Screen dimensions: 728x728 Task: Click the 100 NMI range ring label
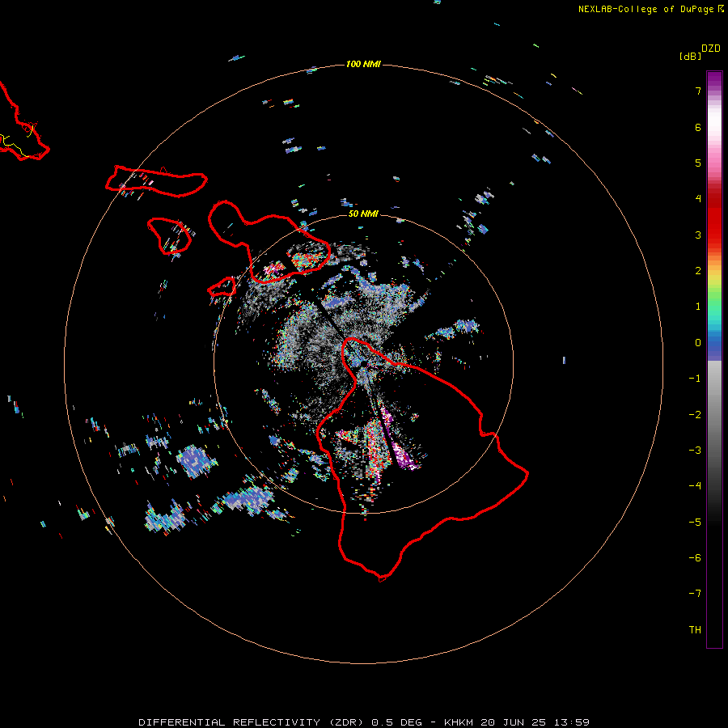pyautogui.click(x=363, y=64)
